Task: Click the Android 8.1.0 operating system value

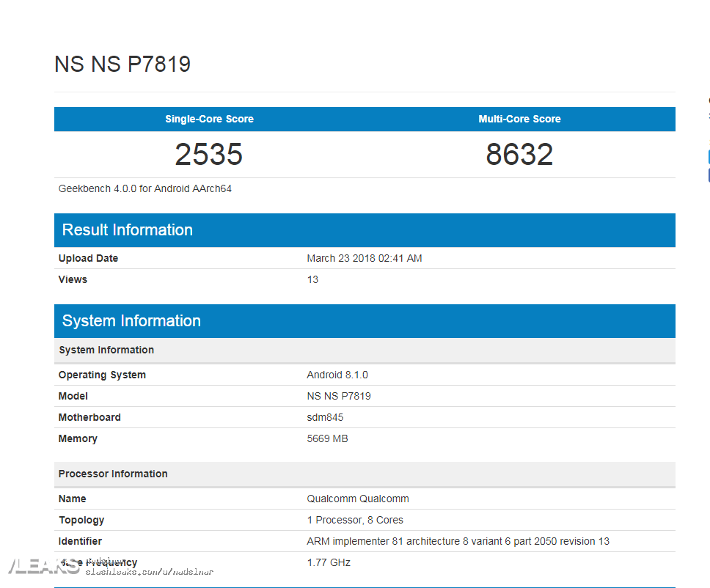Action: click(x=337, y=375)
